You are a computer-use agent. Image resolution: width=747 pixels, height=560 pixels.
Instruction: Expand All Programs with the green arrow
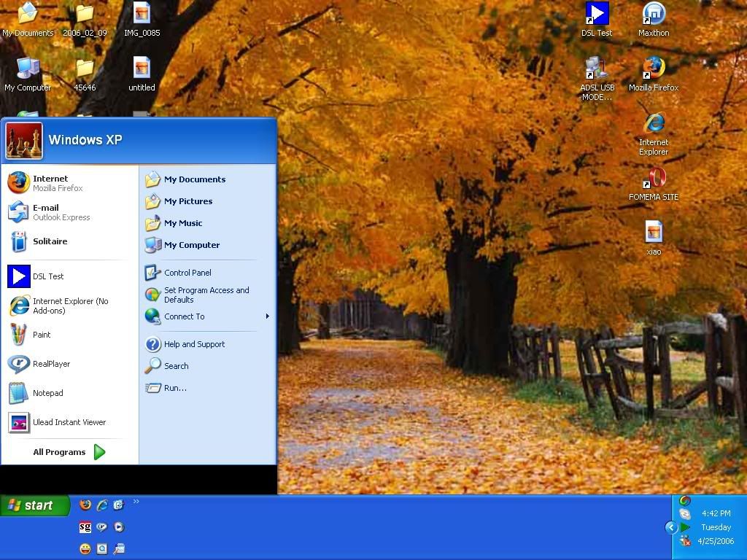click(x=99, y=452)
